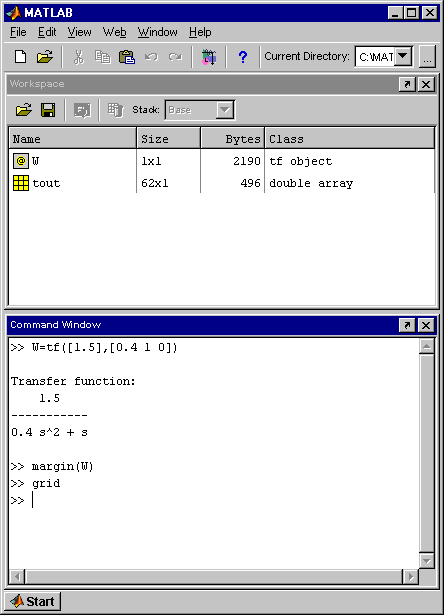Click the Command Window scroll right arrow
Image resolution: width=444 pixels, height=615 pixels.
[411, 576]
